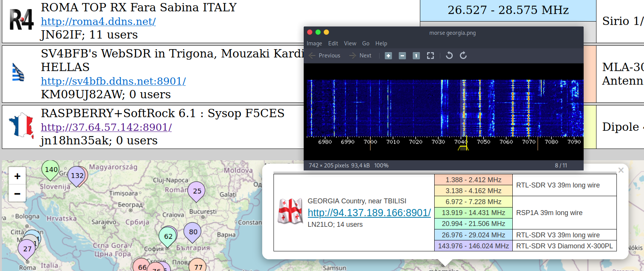
Task: Select 6.972 - 7.228 MHz band cell
Action: (473, 202)
